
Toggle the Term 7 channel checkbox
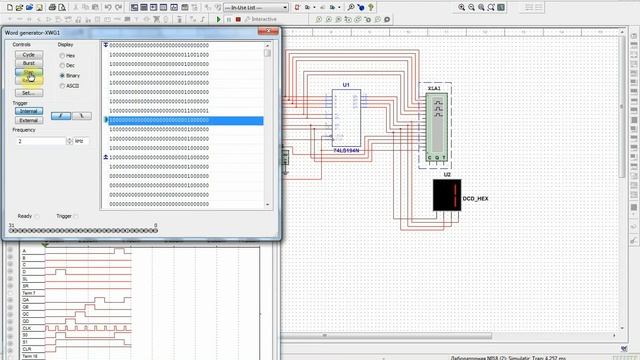pos(11,293)
